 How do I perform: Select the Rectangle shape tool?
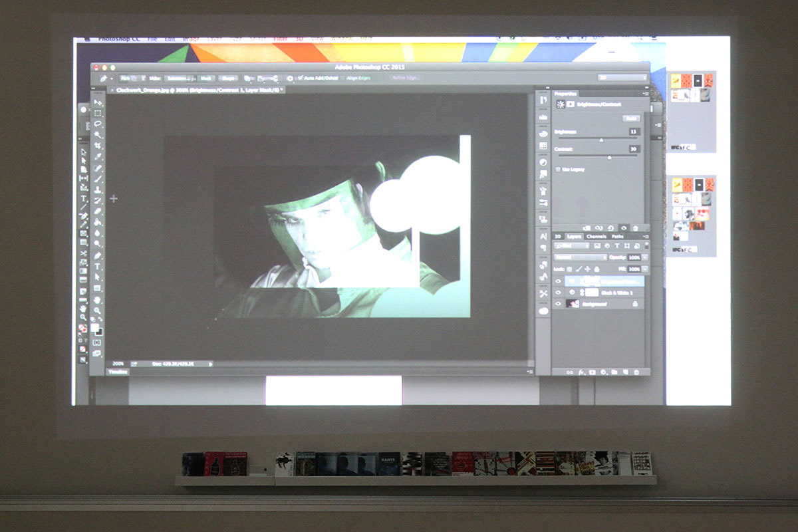[x=98, y=288]
